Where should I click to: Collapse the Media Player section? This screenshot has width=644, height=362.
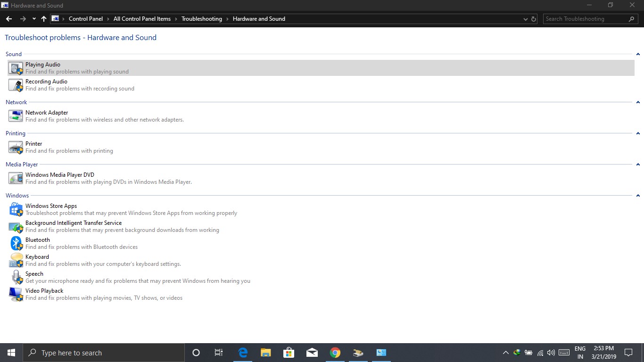[638, 165]
